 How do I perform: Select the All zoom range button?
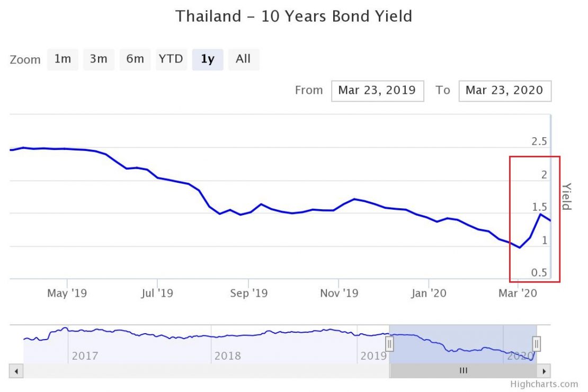click(243, 59)
